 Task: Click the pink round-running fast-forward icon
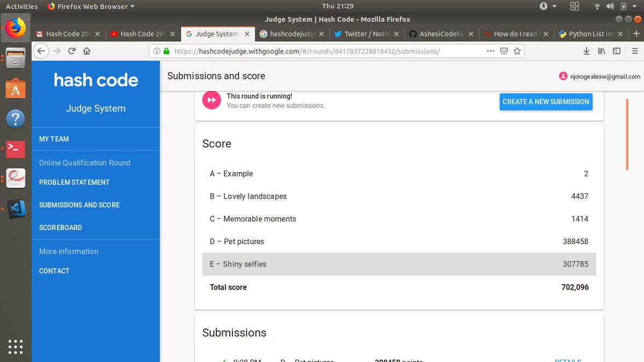[211, 100]
